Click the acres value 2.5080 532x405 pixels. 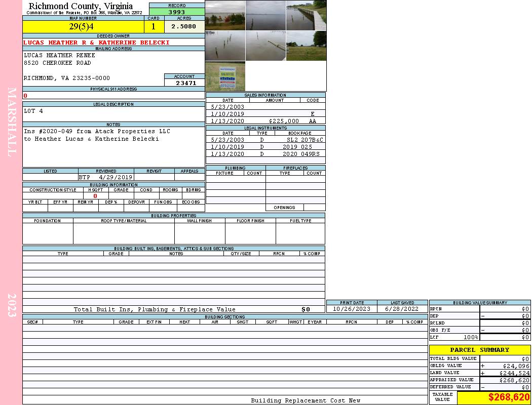coord(184,26)
